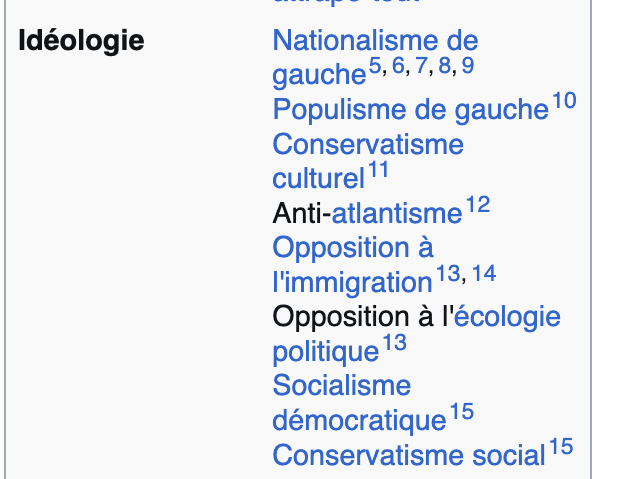
Task: Click the atlantisme link
Action: coord(396,214)
